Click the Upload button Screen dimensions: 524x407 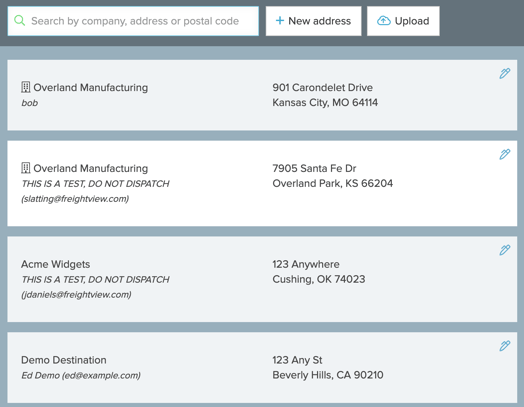point(403,21)
